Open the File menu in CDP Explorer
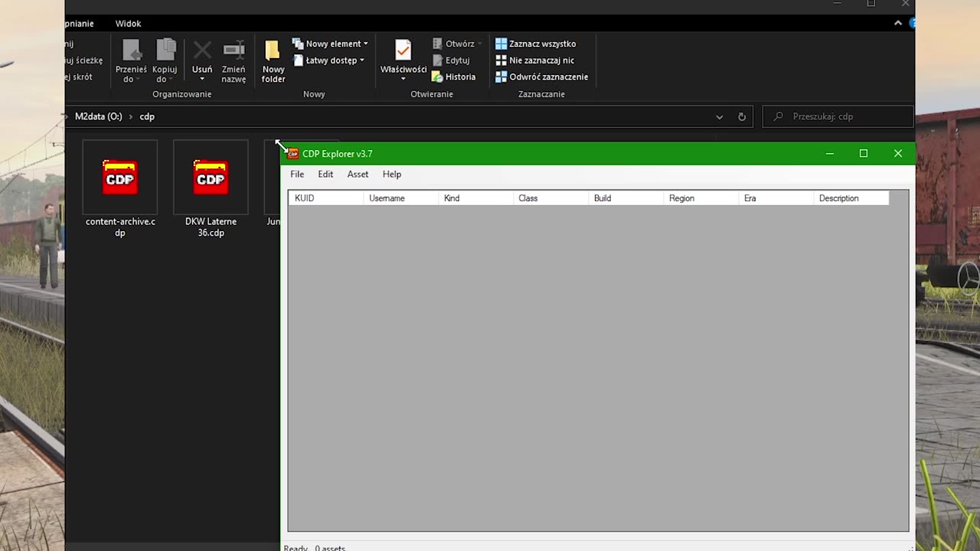 (x=297, y=174)
